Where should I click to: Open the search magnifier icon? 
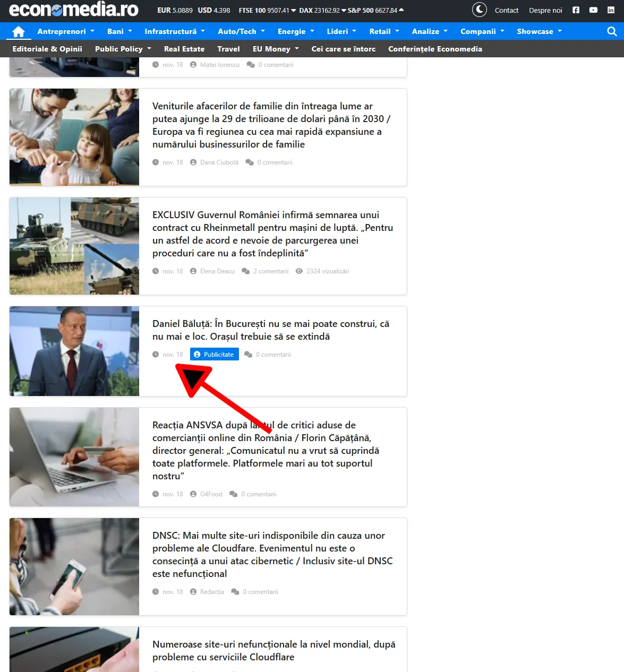pyautogui.click(x=612, y=31)
